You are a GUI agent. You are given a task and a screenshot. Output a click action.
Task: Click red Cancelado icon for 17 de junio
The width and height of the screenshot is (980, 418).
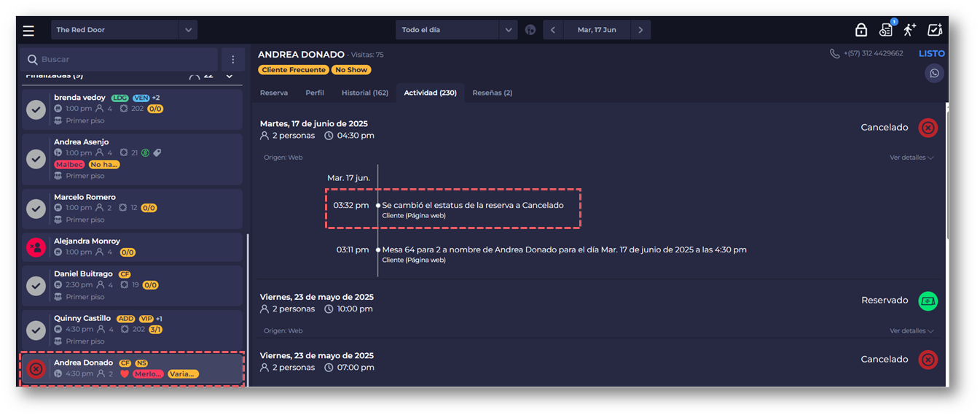point(928,128)
